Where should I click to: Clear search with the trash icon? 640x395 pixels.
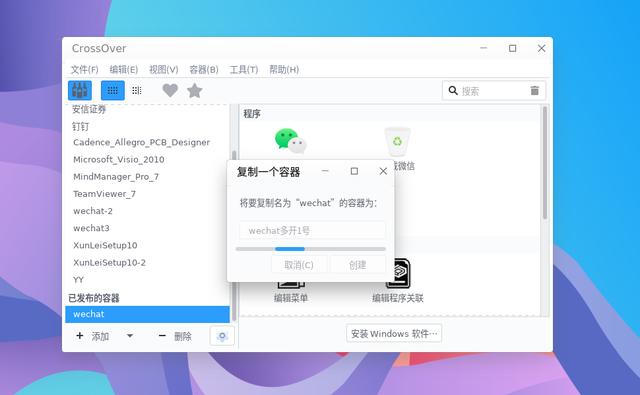coord(535,90)
